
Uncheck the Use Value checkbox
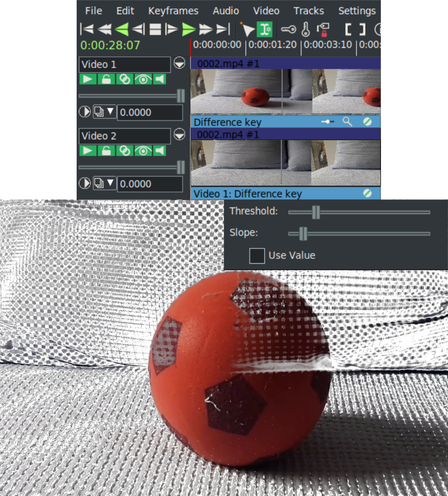click(257, 256)
